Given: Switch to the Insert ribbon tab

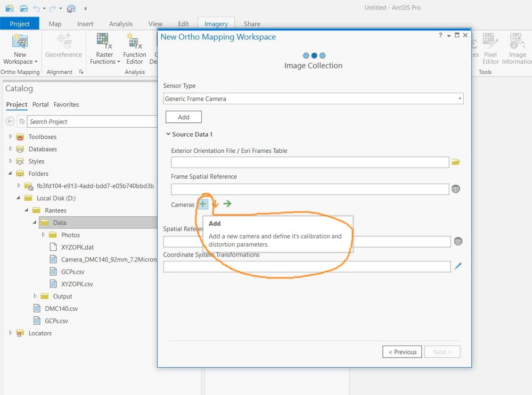Looking at the screenshot, I should pos(85,24).
